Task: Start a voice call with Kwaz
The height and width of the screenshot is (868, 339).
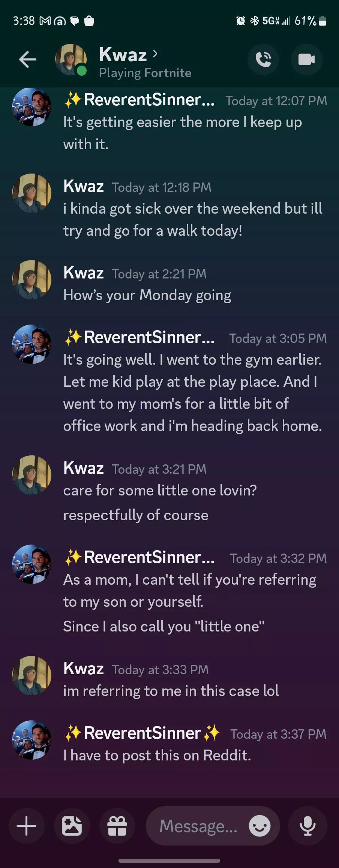Action: point(263,60)
